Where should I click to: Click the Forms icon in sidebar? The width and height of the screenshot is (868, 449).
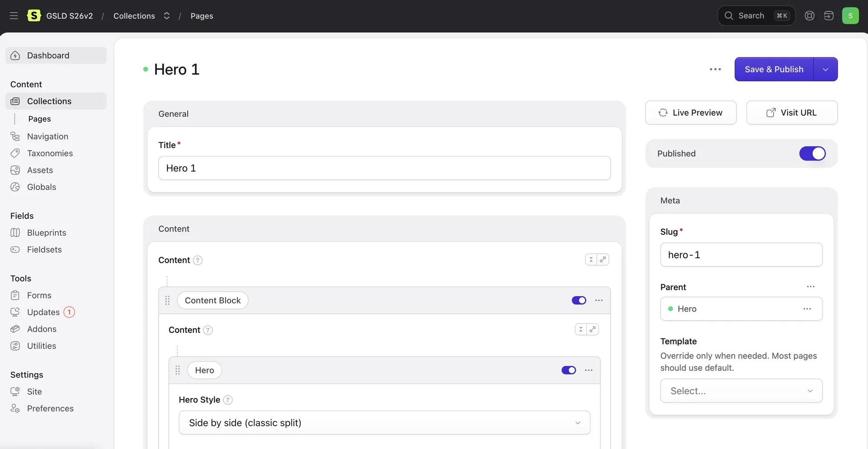pyautogui.click(x=15, y=295)
